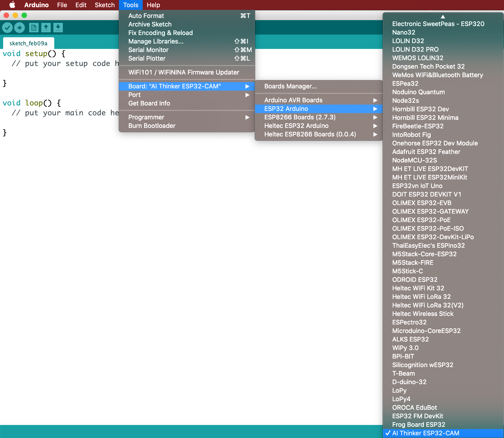Select Electronic SweetPeas - ESP320 board

(443, 24)
